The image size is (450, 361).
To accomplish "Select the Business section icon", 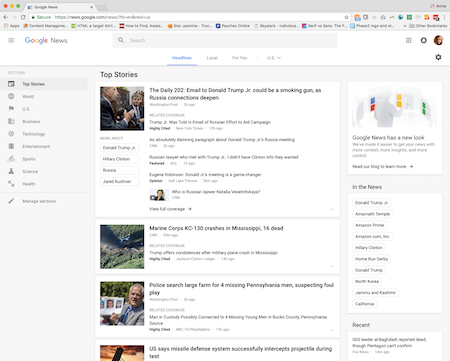I will (x=11, y=121).
